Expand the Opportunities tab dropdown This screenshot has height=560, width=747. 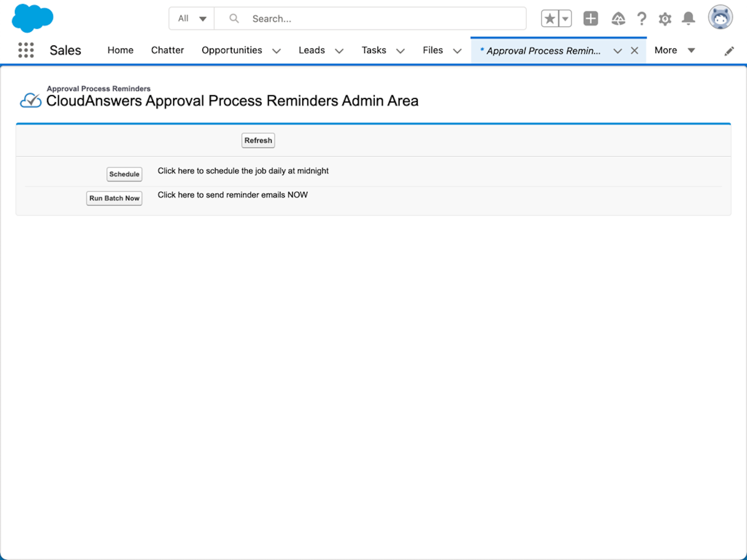[277, 51]
